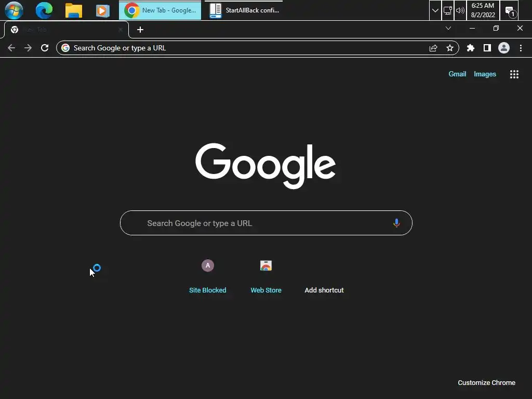Screen dimensions: 532x399
Task: Open a new tab with plus button
Action: (x=140, y=30)
